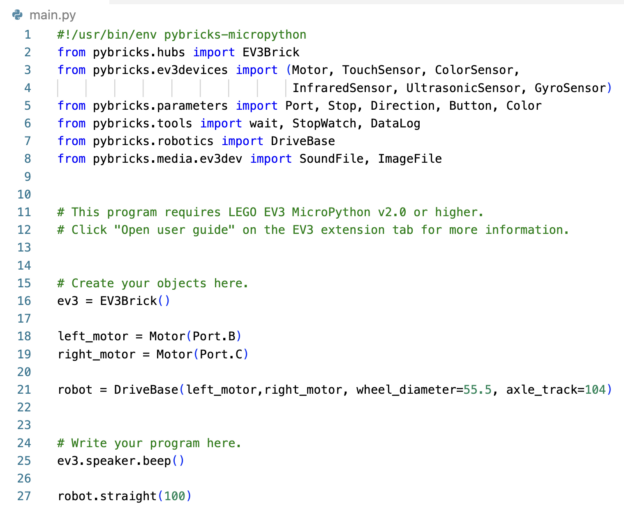Click ImageFile at the end of line 8

[x=409, y=159]
